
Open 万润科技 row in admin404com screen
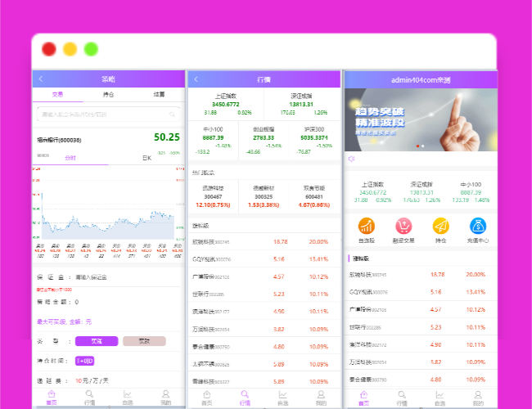coord(421,362)
